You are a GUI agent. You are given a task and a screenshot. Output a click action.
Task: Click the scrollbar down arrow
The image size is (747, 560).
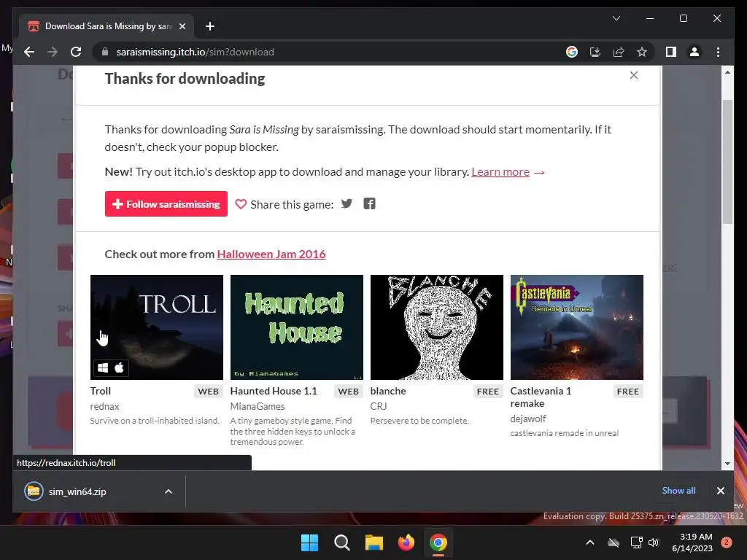click(x=727, y=463)
